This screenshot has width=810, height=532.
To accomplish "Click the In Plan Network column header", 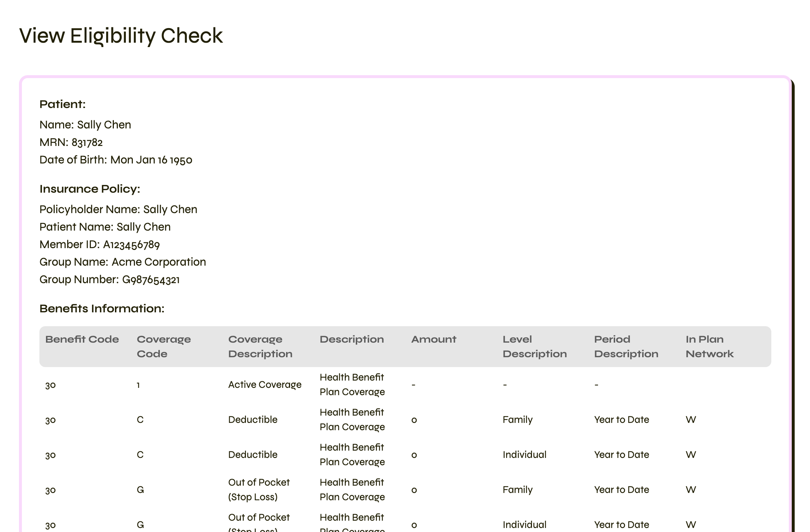I will click(710, 347).
